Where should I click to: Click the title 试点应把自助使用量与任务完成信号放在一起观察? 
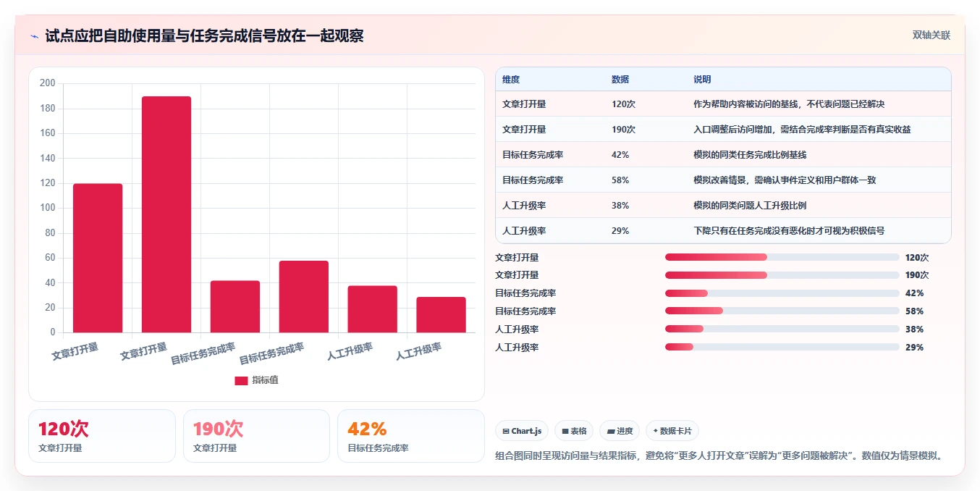coord(204,36)
